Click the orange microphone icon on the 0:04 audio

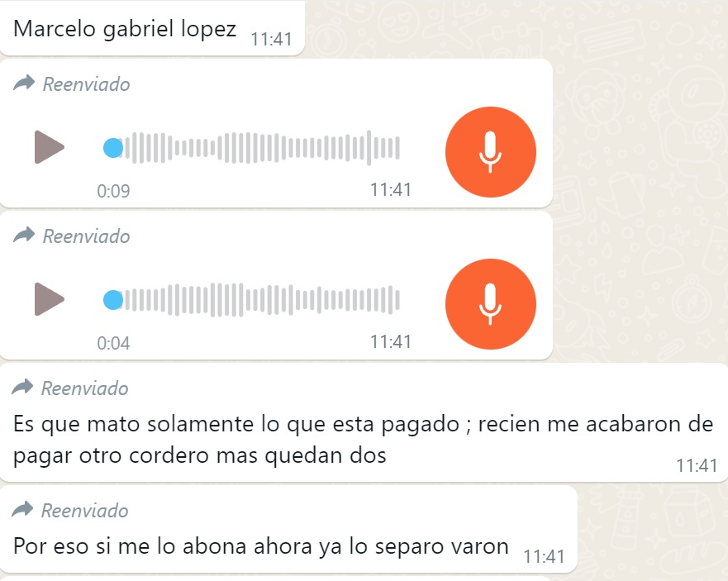[490, 304]
